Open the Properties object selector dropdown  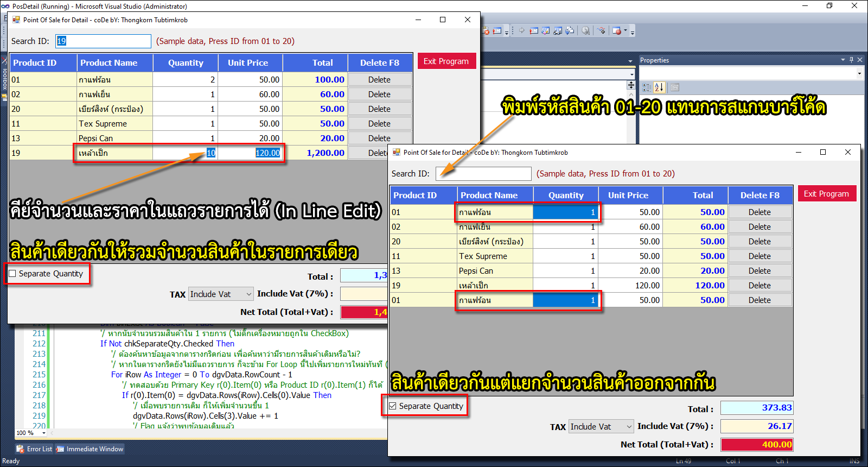point(859,73)
